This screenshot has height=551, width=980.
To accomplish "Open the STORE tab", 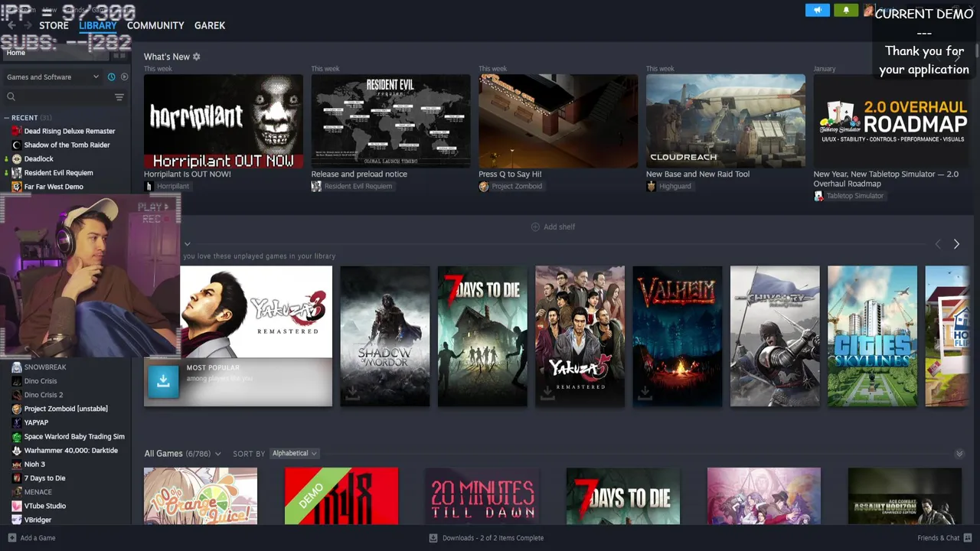I will pos(54,25).
